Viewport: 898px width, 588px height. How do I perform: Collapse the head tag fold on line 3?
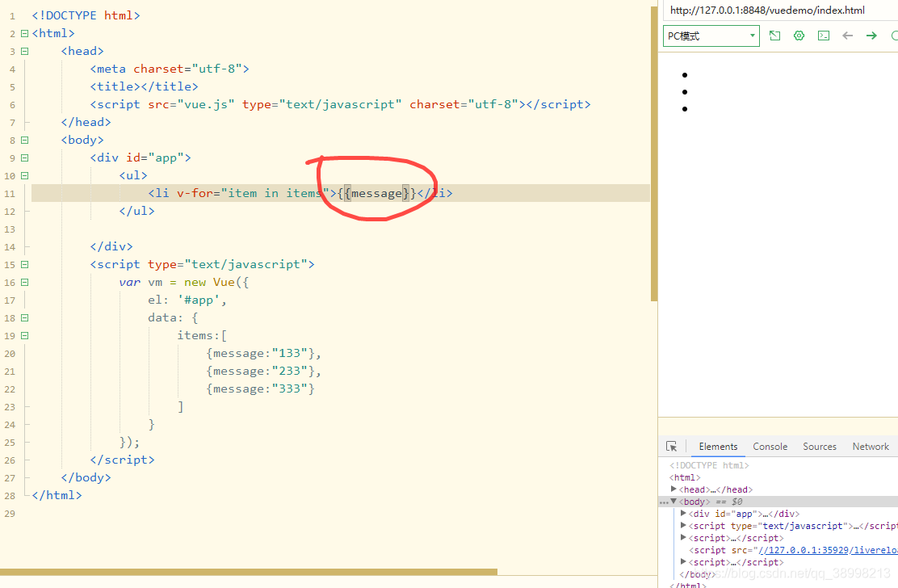click(24, 51)
